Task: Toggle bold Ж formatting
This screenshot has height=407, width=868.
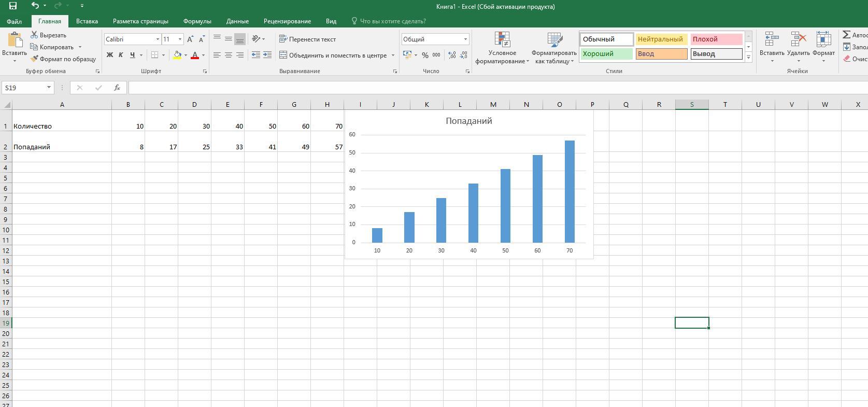Action: click(109, 55)
